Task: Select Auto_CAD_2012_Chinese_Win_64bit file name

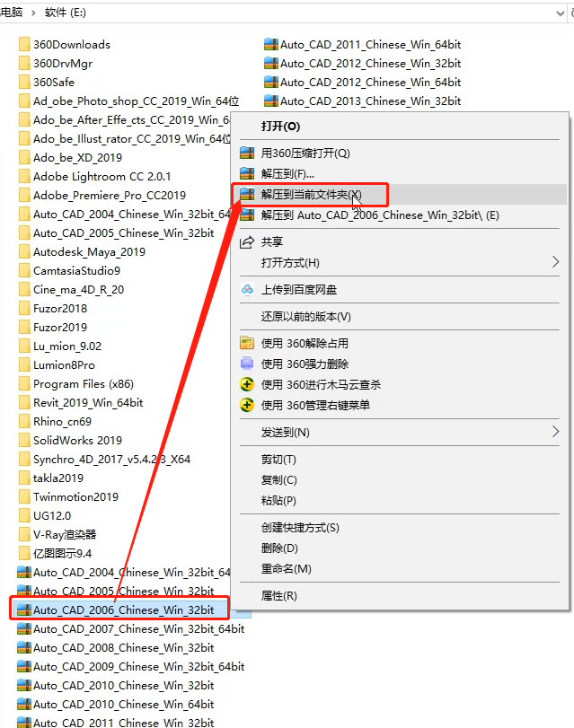Action: coord(370,83)
